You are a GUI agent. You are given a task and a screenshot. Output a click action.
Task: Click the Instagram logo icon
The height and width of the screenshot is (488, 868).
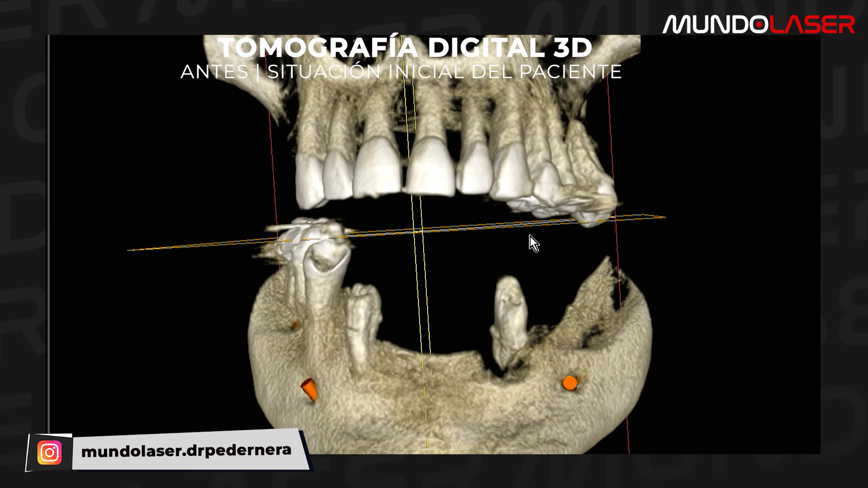click(x=50, y=452)
